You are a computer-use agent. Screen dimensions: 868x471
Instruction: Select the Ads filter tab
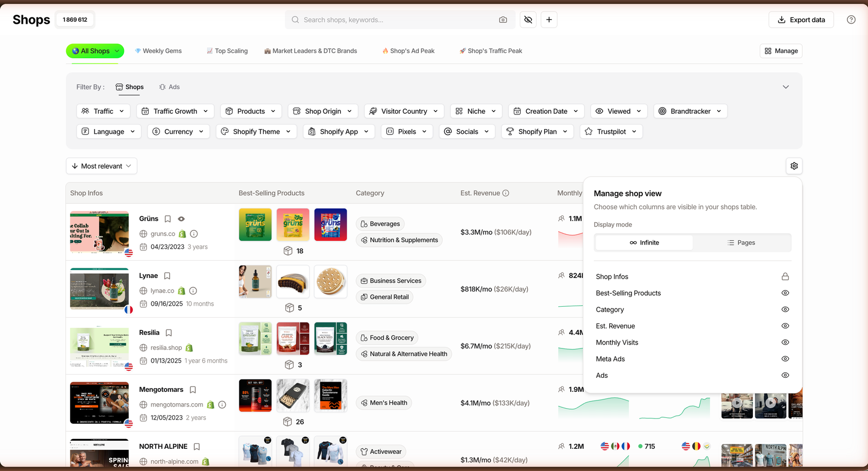(169, 87)
